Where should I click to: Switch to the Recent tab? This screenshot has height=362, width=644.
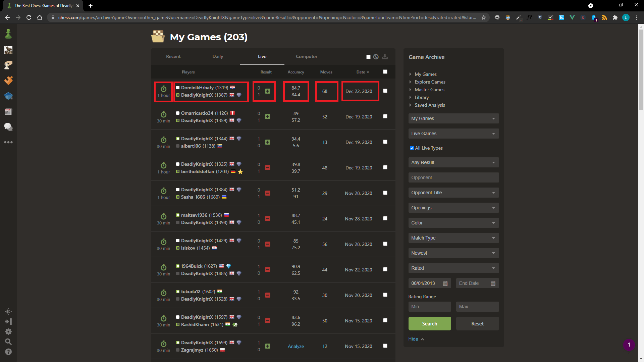pyautogui.click(x=173, y=57)
